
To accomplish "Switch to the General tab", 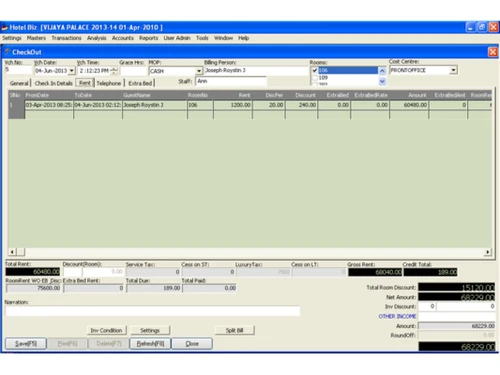I will [x=19, y=83].
